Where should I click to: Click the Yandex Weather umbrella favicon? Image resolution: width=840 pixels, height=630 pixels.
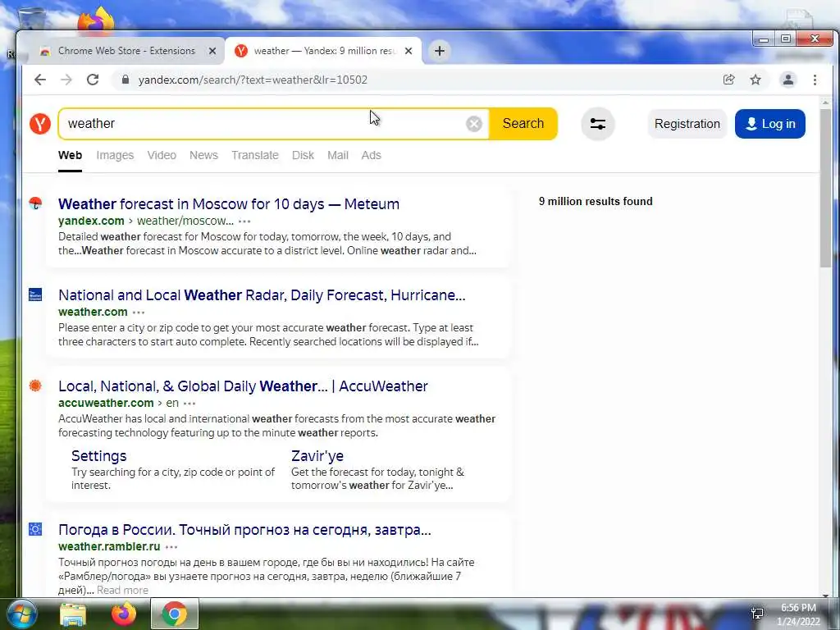[35, 203]
